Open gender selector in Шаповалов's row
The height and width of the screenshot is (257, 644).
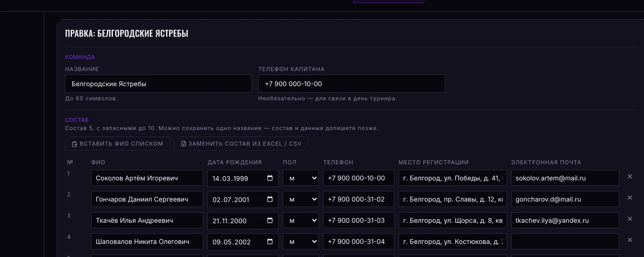tap(301, 242)
